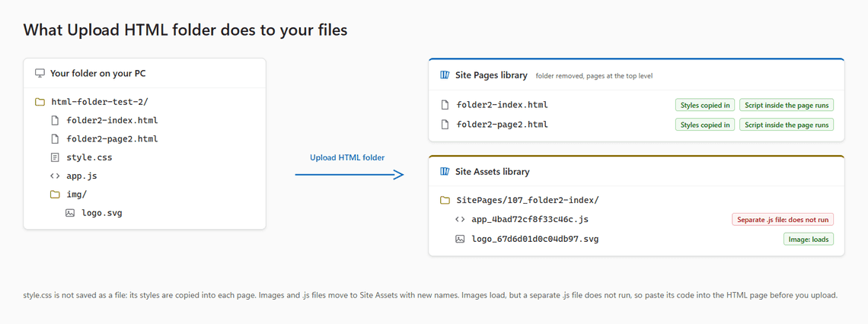The height and width of the screenshot is (324, 868).
Task: Click the file icon beside folder2-index.html in your PC folder
Action: [x=54, y=120]
